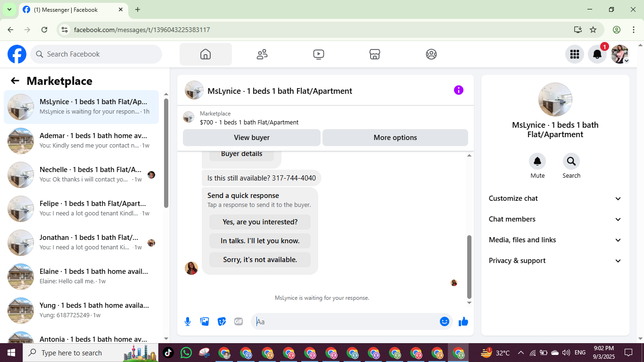Expand Media, files and links section
644x362 pixels.
click(555, 240)
